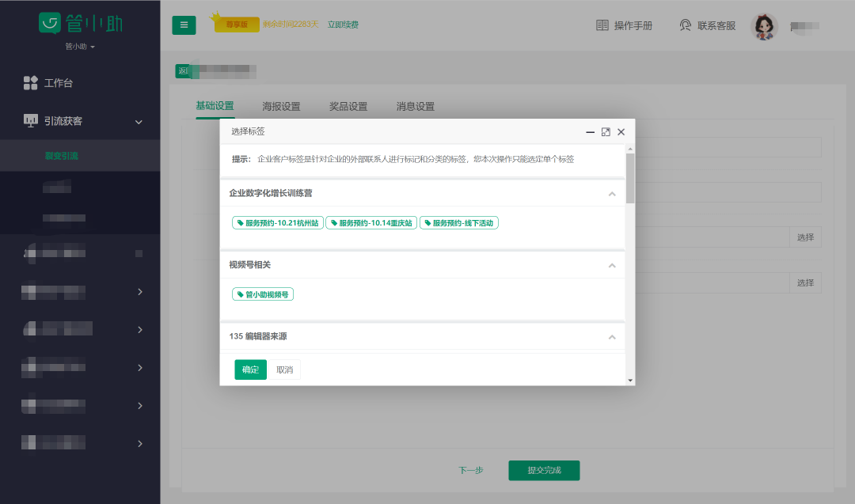Open the 奖品设置 tab

(x=348, y=107)
